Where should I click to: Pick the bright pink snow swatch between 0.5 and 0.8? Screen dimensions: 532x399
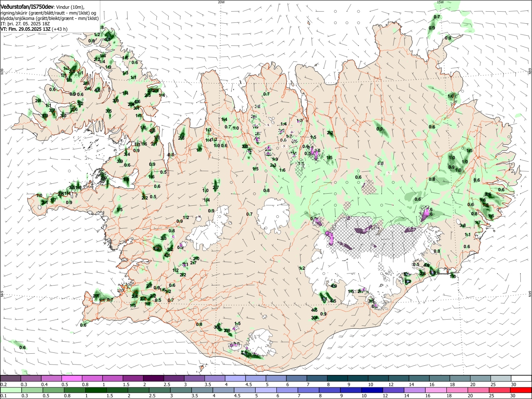[x=71, y=379]
